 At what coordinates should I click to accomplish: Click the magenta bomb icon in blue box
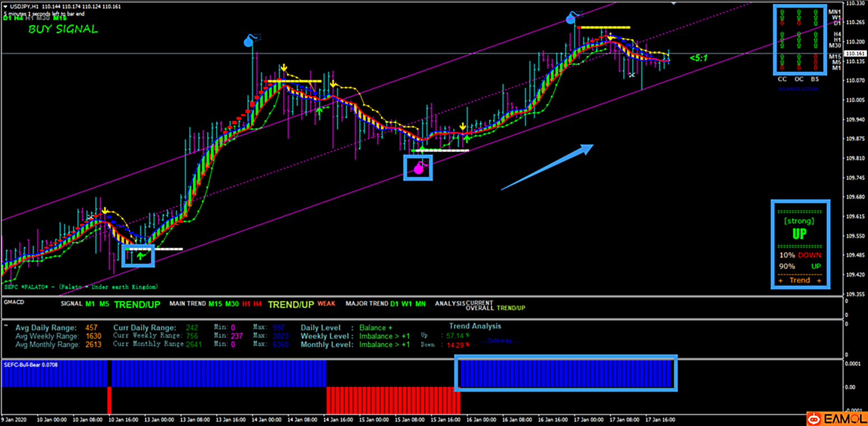pos(418,168)
